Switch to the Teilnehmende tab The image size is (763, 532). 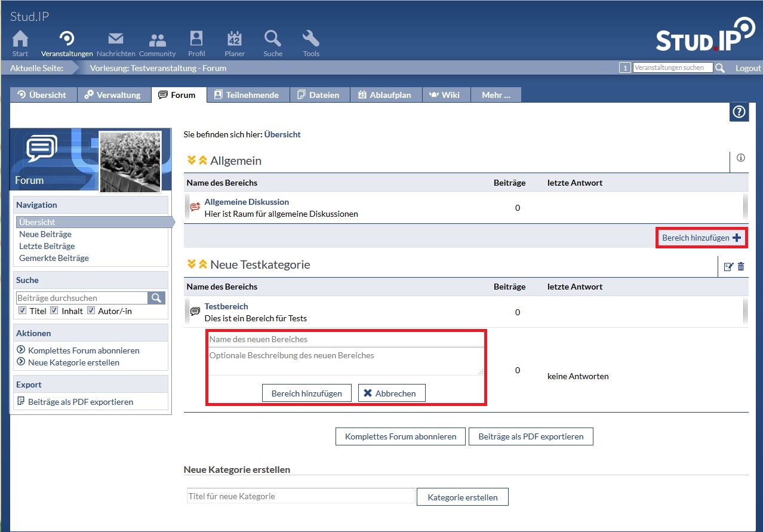(x=247, y=95)
